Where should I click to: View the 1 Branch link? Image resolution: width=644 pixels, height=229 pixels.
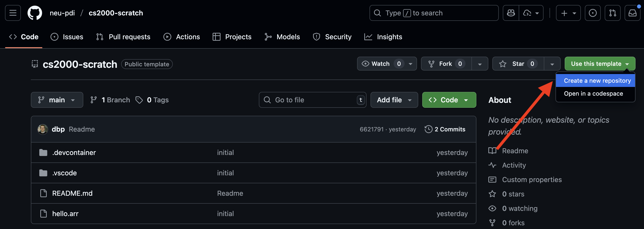110,100
